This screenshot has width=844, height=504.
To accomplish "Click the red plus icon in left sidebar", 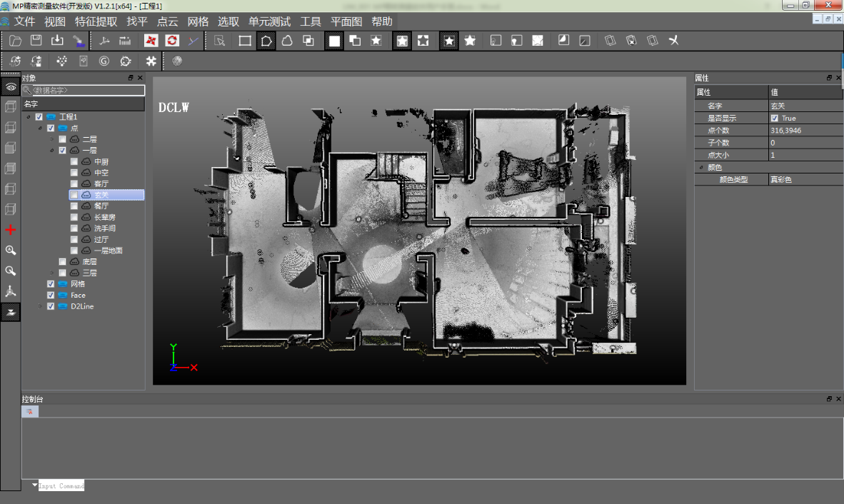I will click(x=11, y=230).
